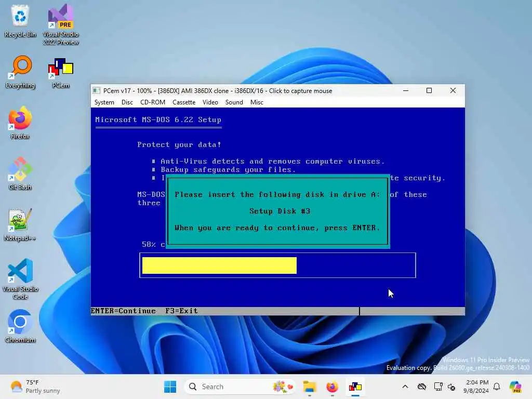Click the PCem window title bar icon
Viewport: 532px width, 399px height.
pos(96,90)
